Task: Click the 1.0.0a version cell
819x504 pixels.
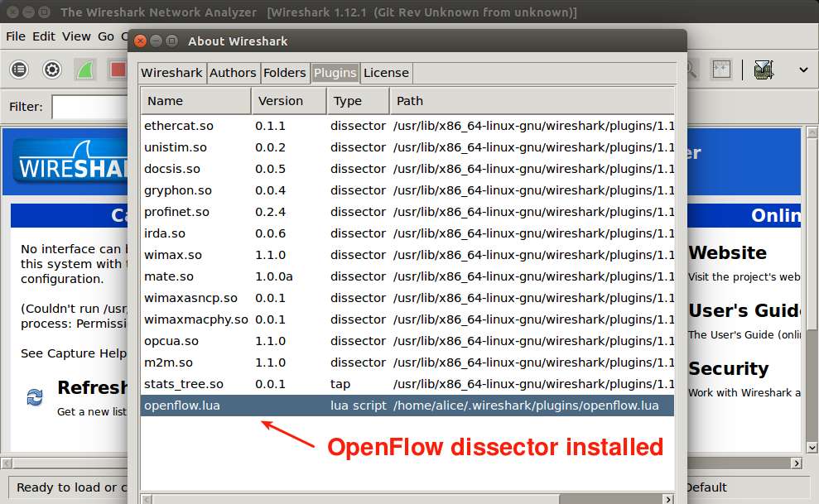Action: click(x=274, y=276)
